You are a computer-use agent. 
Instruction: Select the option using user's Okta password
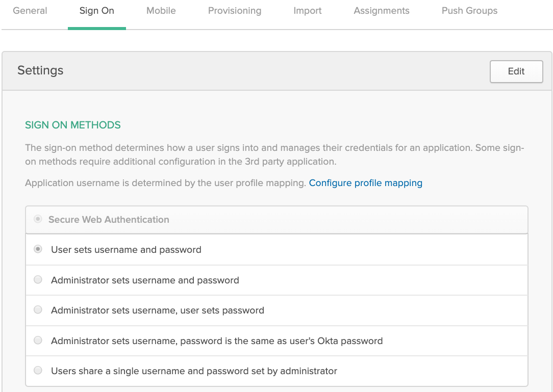[x=38, y=340]
